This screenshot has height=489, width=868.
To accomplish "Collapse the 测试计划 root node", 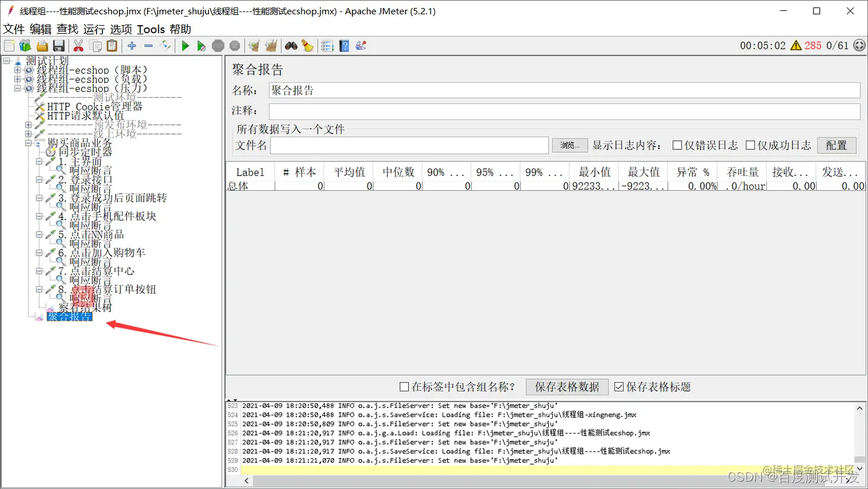I will coord(6,60).
